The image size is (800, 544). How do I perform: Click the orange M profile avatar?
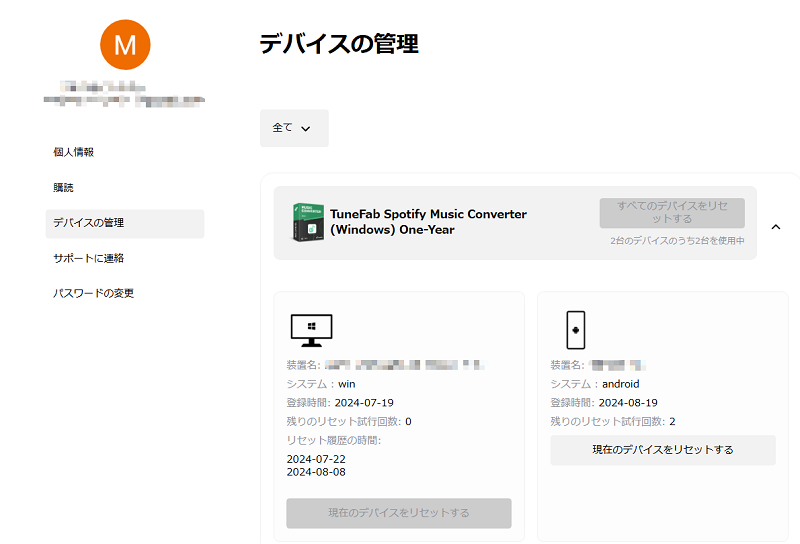125,45
